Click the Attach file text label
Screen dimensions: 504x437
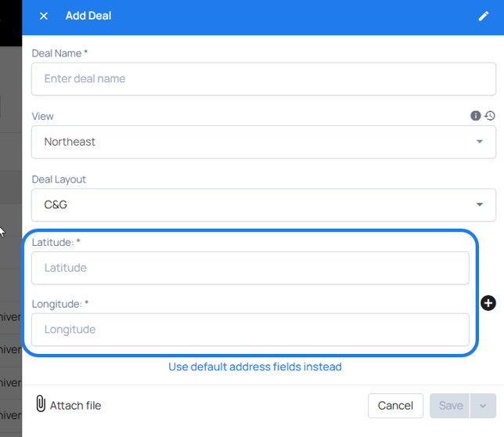(75, 406)
